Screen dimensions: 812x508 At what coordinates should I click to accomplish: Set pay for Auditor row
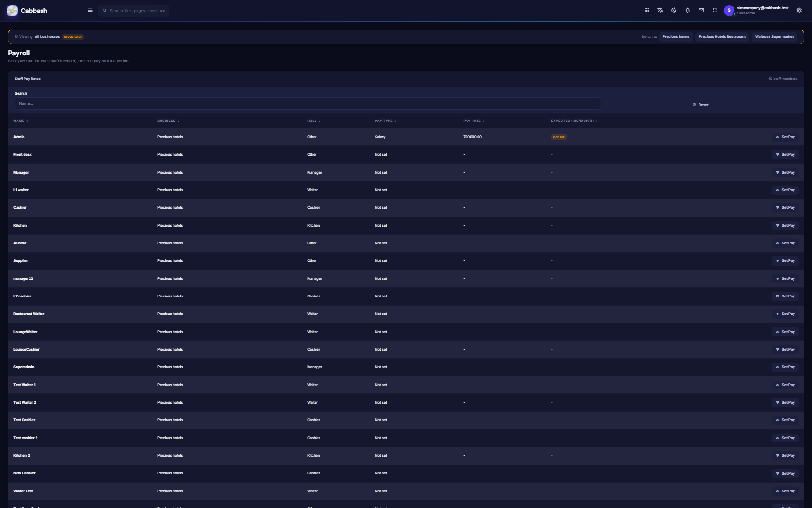[x=785, y=243]
